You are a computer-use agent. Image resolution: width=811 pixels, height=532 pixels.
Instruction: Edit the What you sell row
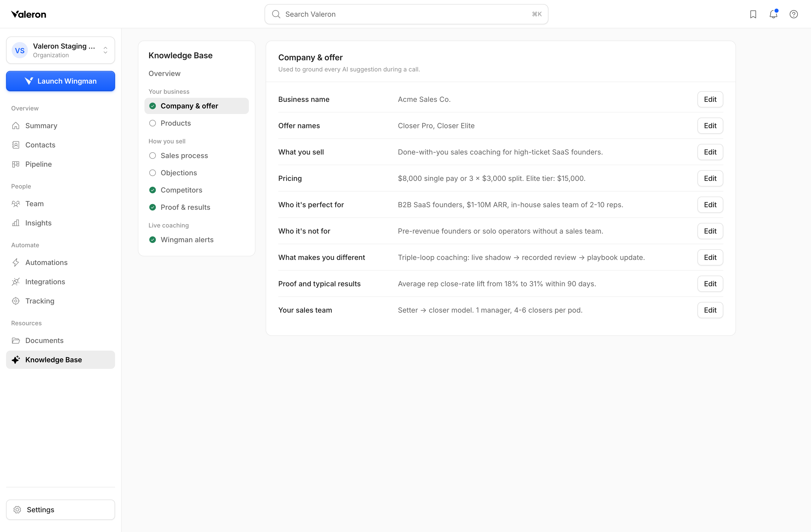[x=710, y=152]
